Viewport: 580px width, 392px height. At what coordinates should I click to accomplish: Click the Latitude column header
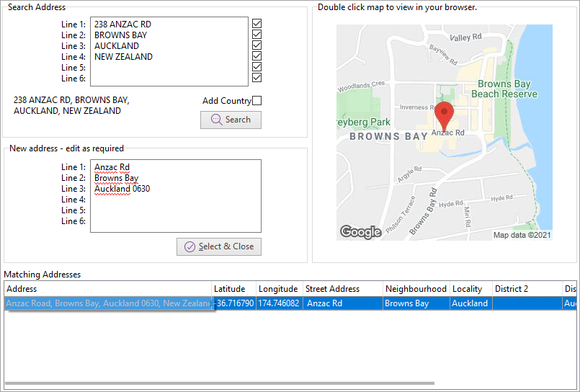[x=234, y=289]
